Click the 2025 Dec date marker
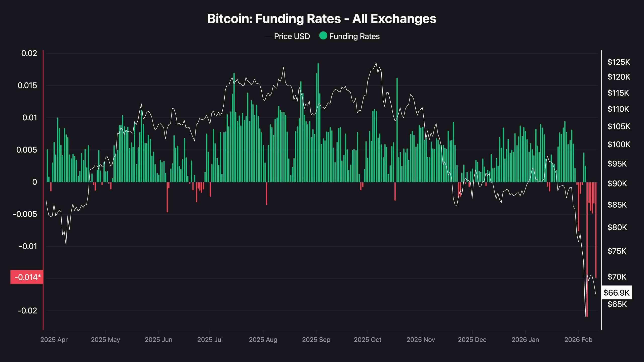This screenshot has height=362, width=644. click(x=472, y=340)
